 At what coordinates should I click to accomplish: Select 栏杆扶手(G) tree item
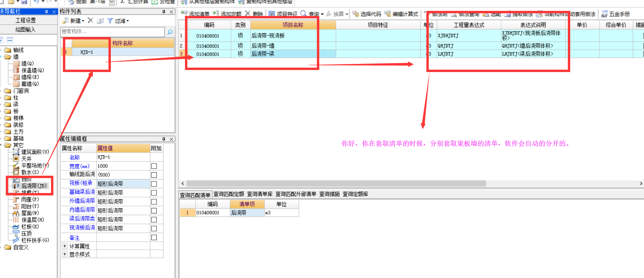pyautogui.click(x=35, y=240)
